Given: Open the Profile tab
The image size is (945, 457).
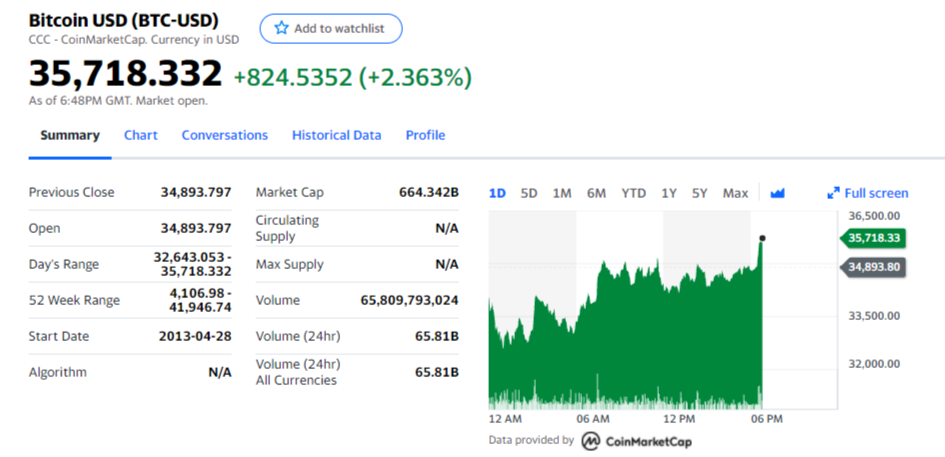Looking at the screenshot, I should pyautogui.click(x=425, y=135).
